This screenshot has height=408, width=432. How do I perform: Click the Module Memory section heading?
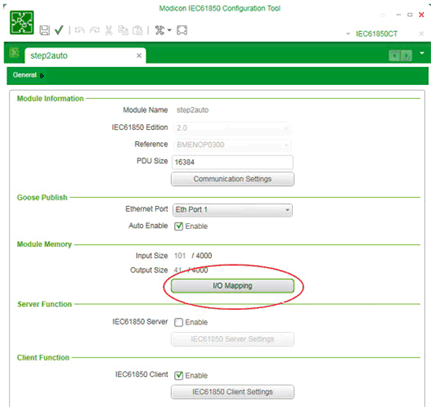pos(44,244)
